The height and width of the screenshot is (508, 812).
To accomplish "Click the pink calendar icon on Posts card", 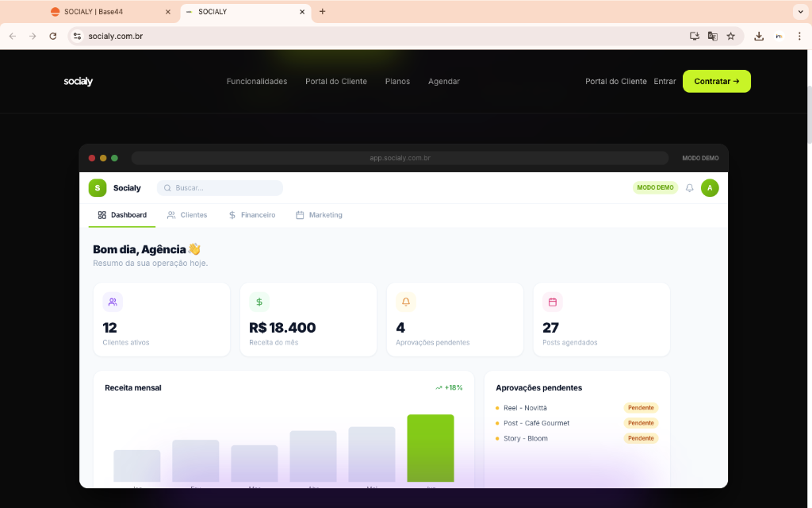I will pos(553,302).
